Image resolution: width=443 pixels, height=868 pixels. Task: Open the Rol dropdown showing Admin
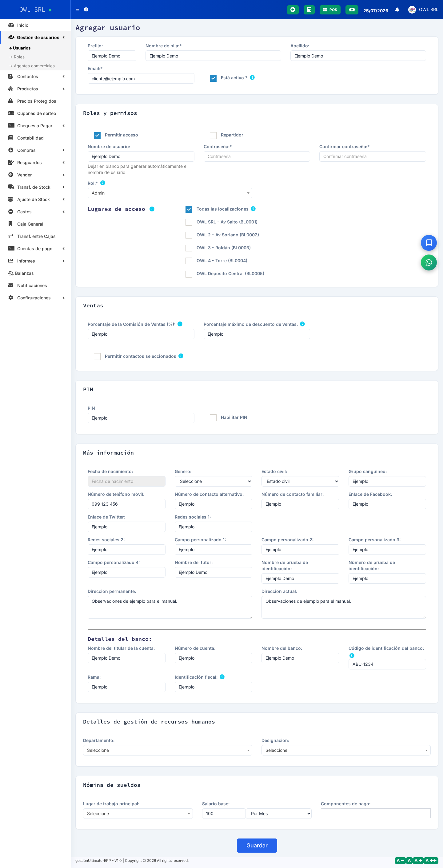tap(170, 193)
